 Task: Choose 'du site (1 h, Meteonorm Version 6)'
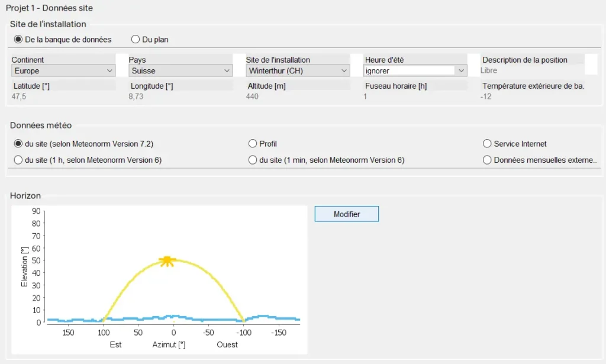point(18,160)
